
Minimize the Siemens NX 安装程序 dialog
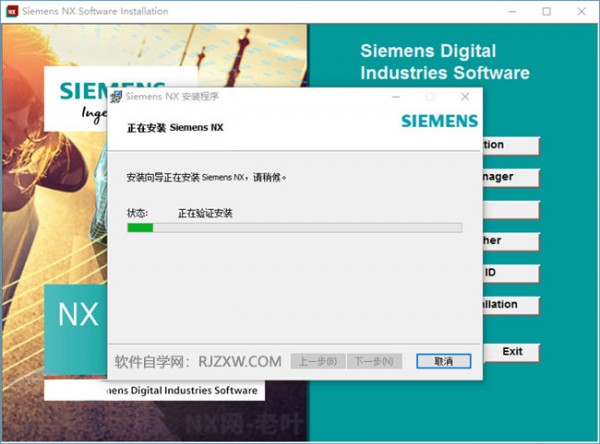[396, 96]
